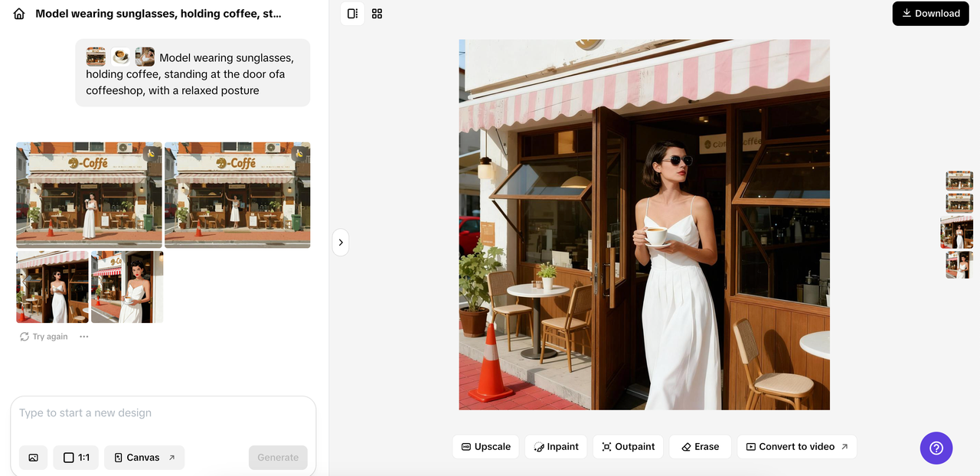Select the Upscale tool

[485, 446]
